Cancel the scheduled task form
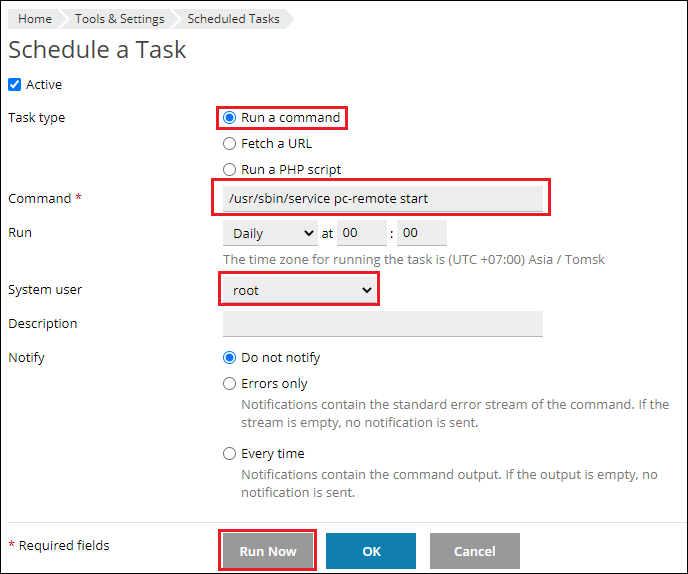688x574 pixels. 475,551
